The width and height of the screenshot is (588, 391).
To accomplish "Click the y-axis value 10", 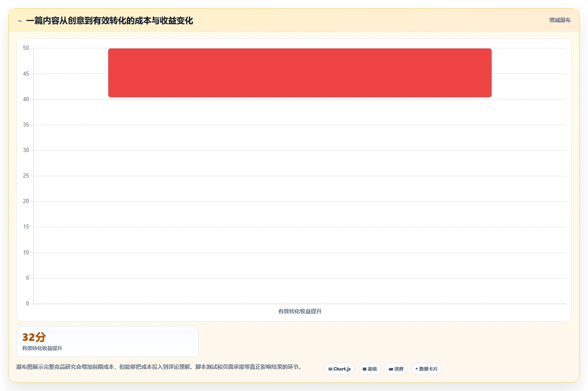I will [x=26, y=253].
